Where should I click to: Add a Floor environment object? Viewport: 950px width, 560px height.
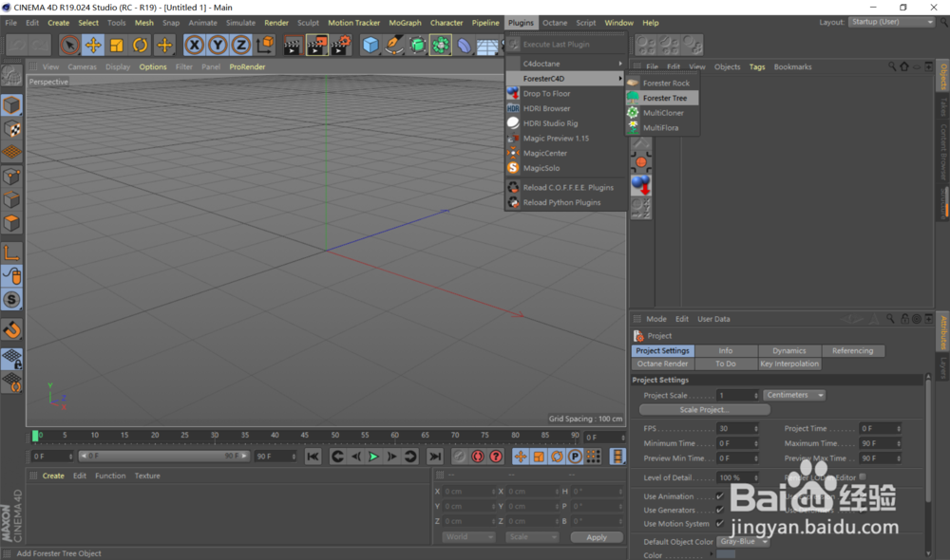pos(487,45)
